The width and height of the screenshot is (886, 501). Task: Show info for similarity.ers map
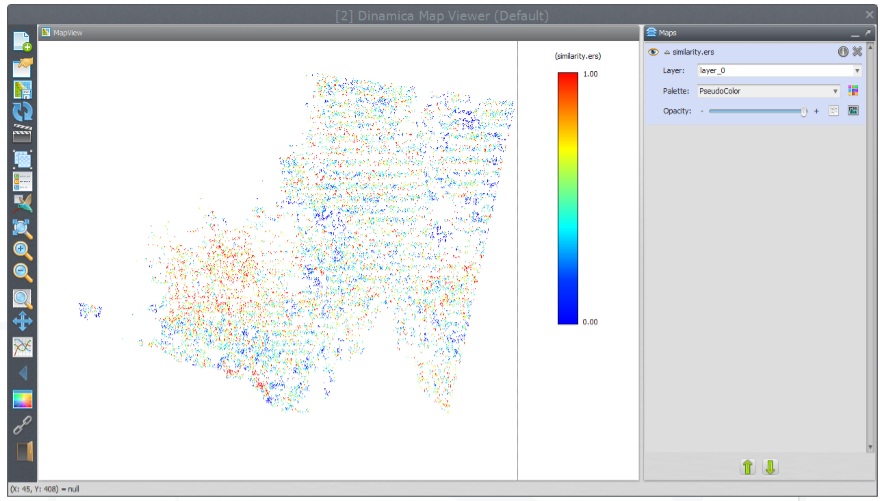pos(842,51)
